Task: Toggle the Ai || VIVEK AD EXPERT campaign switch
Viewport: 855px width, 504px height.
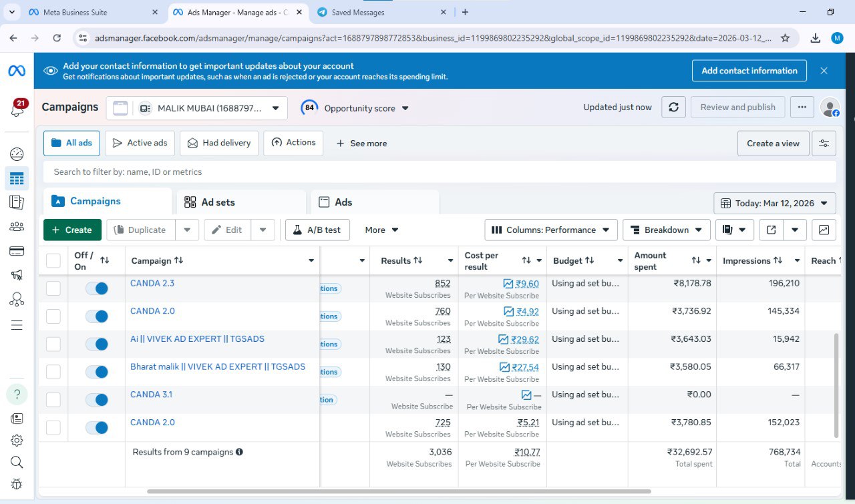Action: [97, 344]
